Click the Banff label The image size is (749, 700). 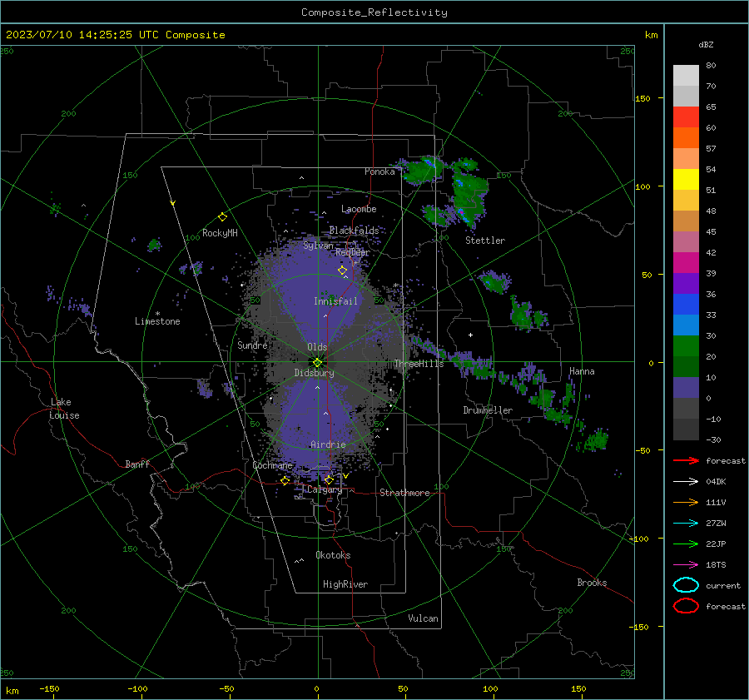pyautogui.click(x=137, y=464)
